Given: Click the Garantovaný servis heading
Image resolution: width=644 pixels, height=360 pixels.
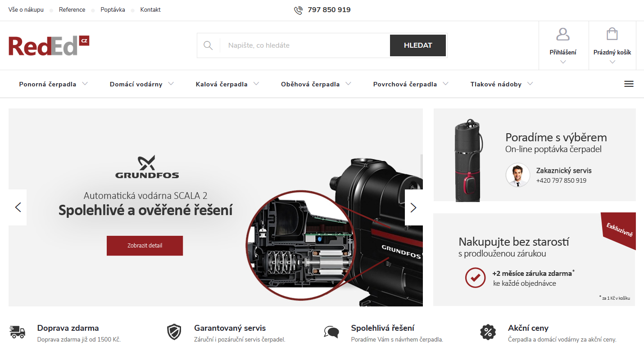Looking at the screenshot, I should [230, 328].
